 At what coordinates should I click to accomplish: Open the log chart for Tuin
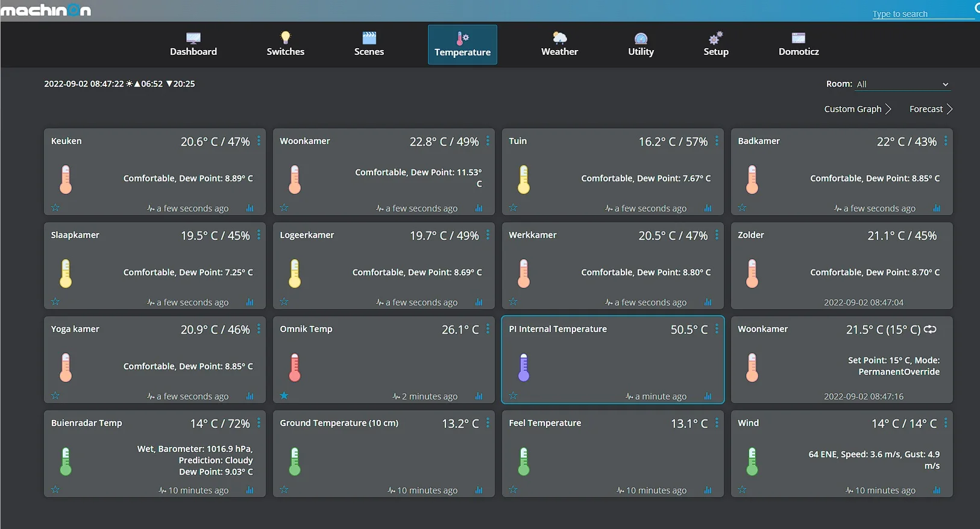click(708, 208)
